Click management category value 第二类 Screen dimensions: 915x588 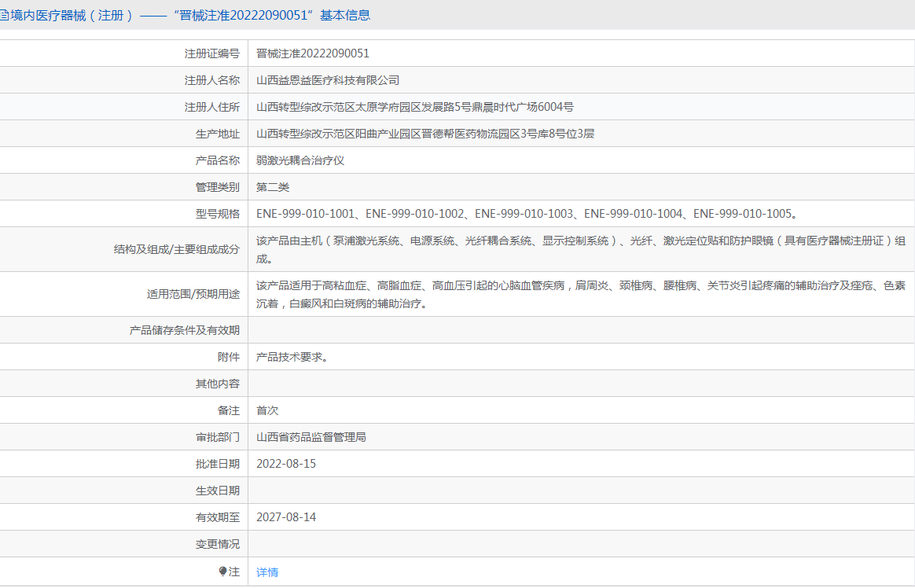coord(273,187)
